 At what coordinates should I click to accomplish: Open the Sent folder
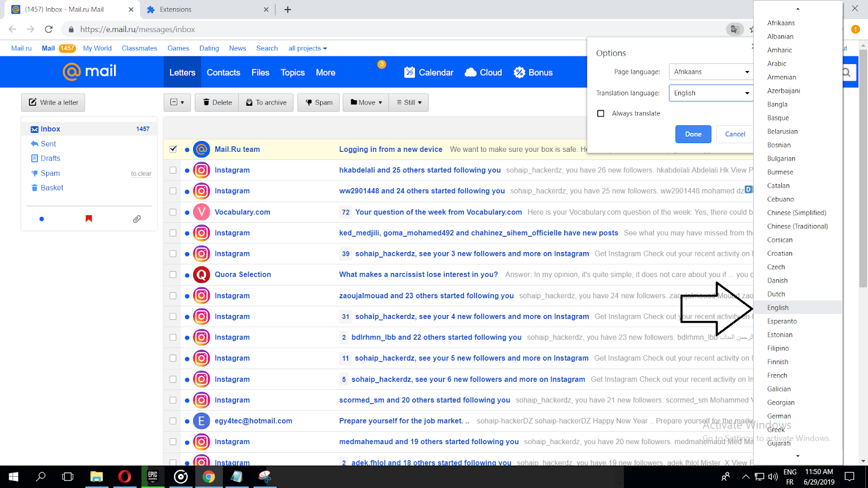48,144
